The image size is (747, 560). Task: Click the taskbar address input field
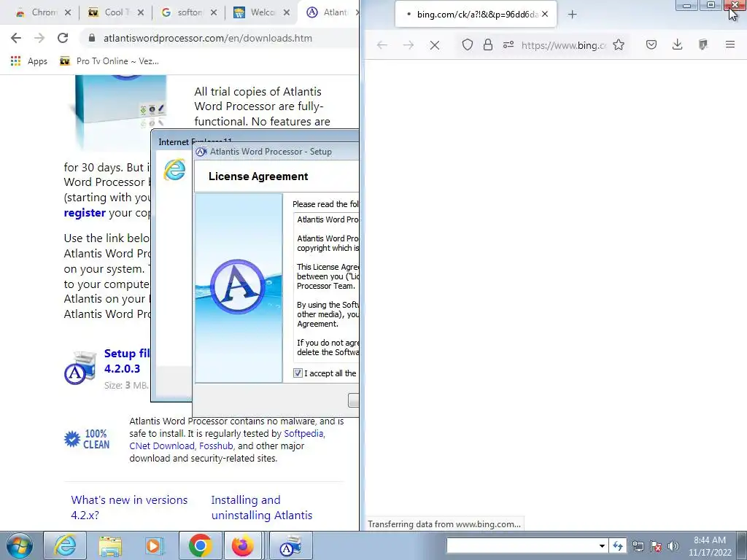tap(522, 545)
